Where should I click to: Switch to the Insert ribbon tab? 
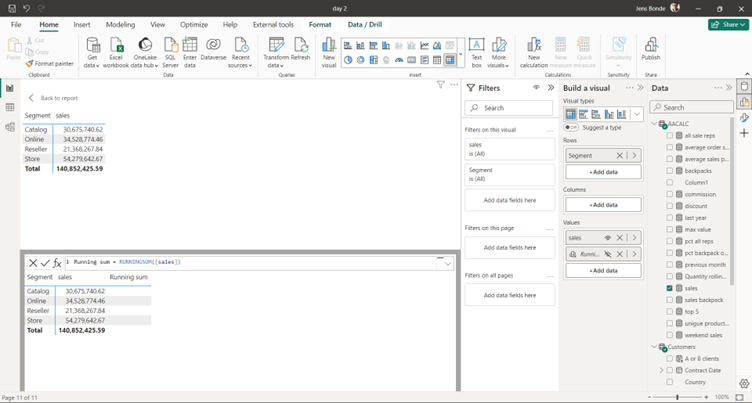point(82,24)
